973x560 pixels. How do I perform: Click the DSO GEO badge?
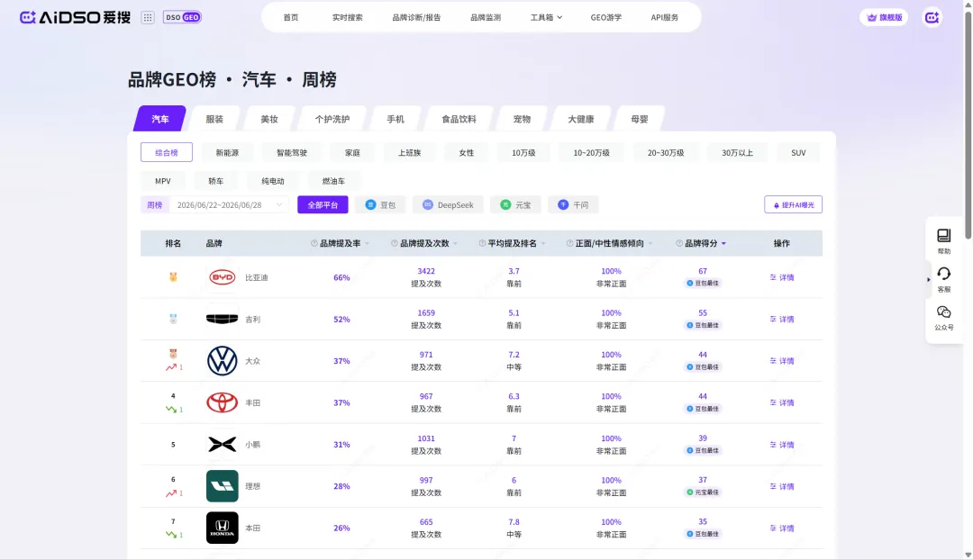(x=182, y=17)
